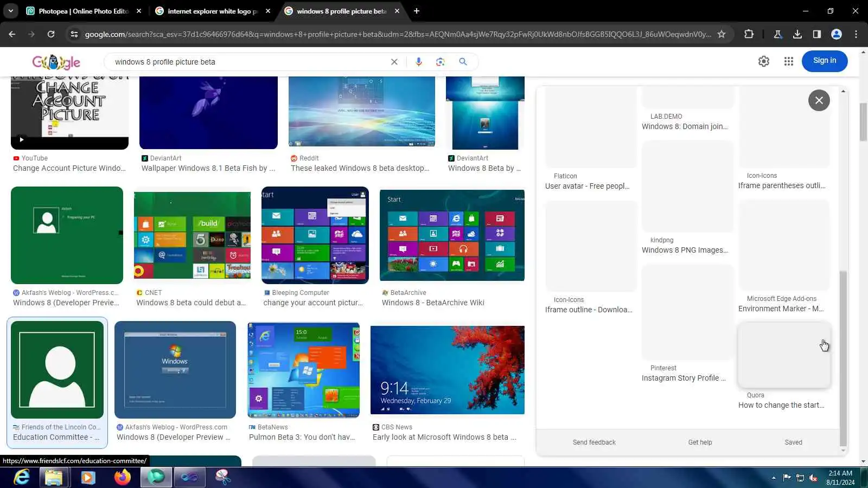Open the Snipping Tool taskbar icon
Image resolution: width=868 pixels, height=488 pixels.
coord(222,477)
